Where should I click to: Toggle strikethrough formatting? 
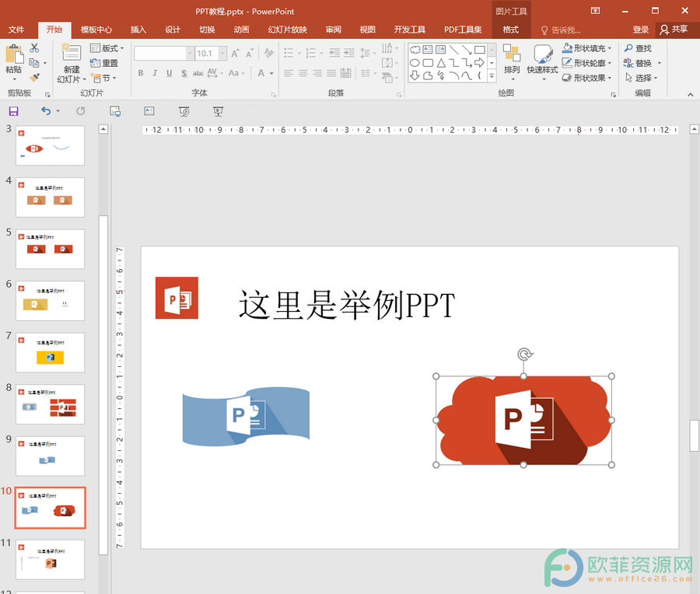[x=198, y=73]
